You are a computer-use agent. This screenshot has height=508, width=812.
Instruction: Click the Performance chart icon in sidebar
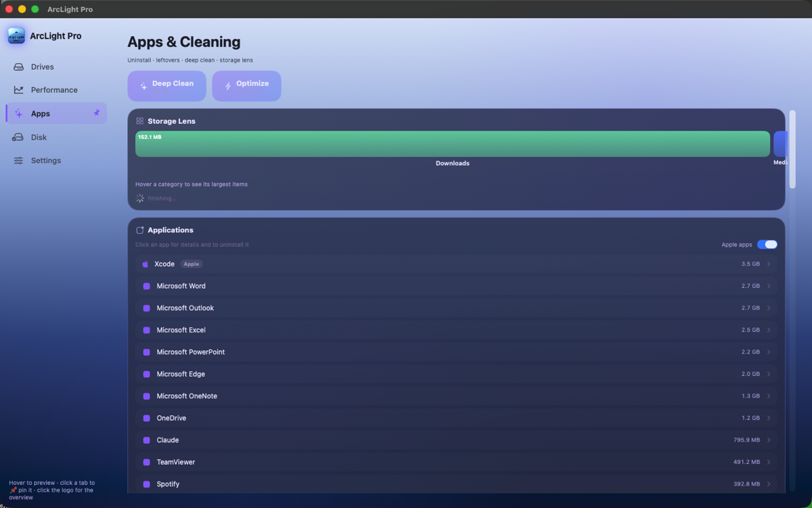[x=18, y=90]
